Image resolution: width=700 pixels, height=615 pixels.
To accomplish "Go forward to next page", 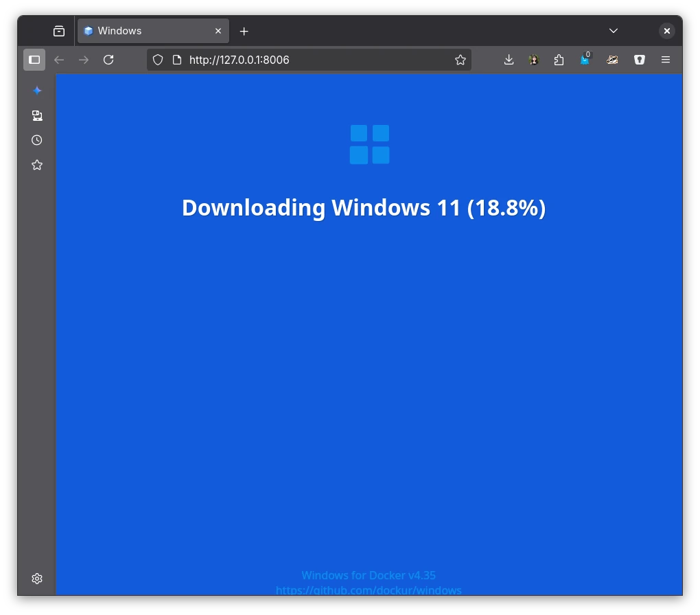I will pos(84,60).
